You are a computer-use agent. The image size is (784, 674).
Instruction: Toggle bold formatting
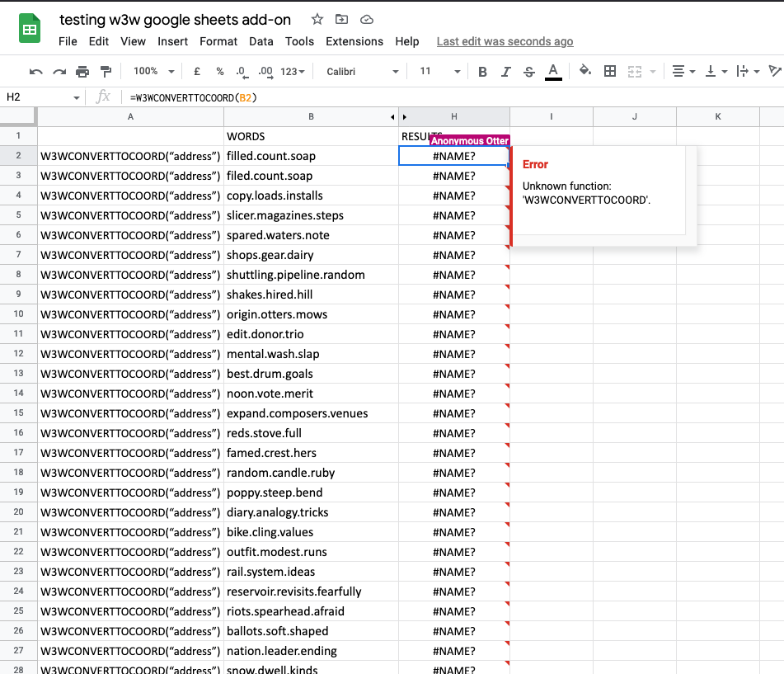[483, 72]
